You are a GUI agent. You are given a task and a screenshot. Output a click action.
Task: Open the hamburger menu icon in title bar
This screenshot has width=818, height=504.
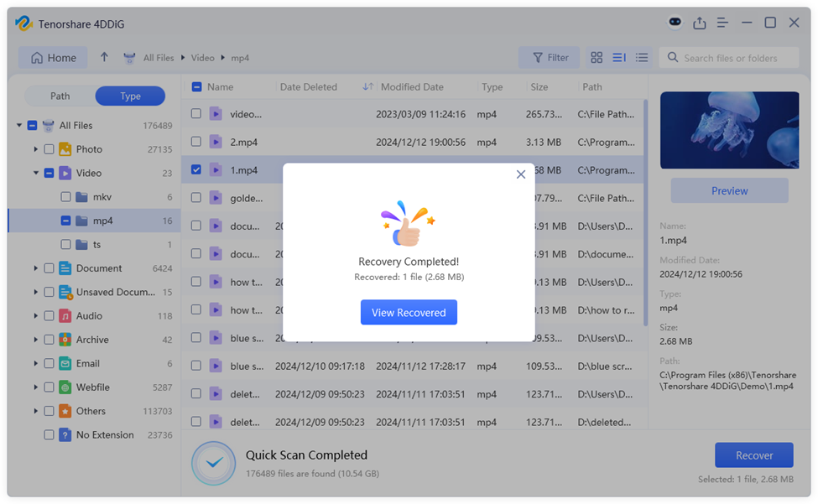tap(722, 23)
